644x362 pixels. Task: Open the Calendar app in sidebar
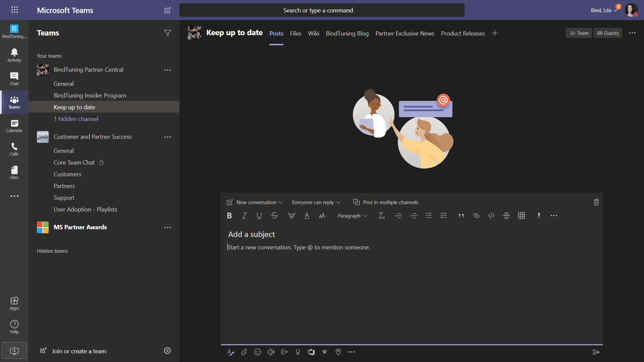coord(14,126)
